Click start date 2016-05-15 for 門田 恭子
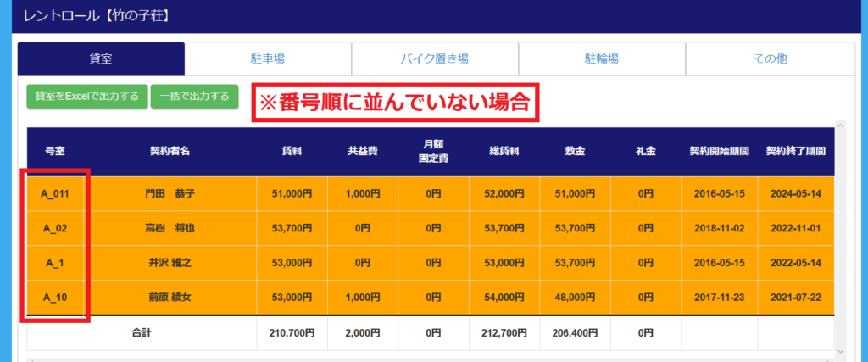The image size is (868, 362). click(x=720, y=194)
